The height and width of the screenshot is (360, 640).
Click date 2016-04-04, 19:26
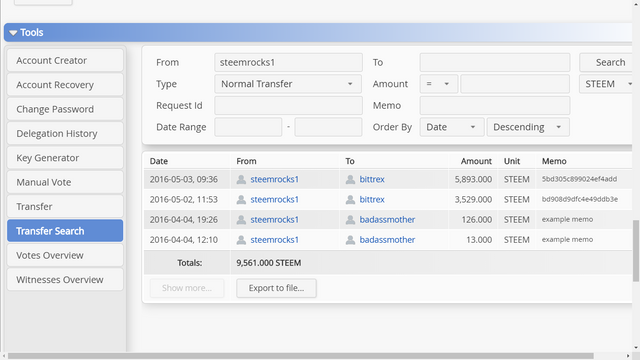click(184, 220)
